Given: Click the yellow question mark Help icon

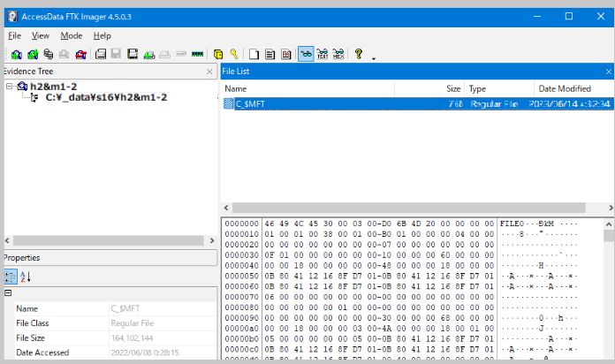Looking at the screenshot, I should click(359, 54).
